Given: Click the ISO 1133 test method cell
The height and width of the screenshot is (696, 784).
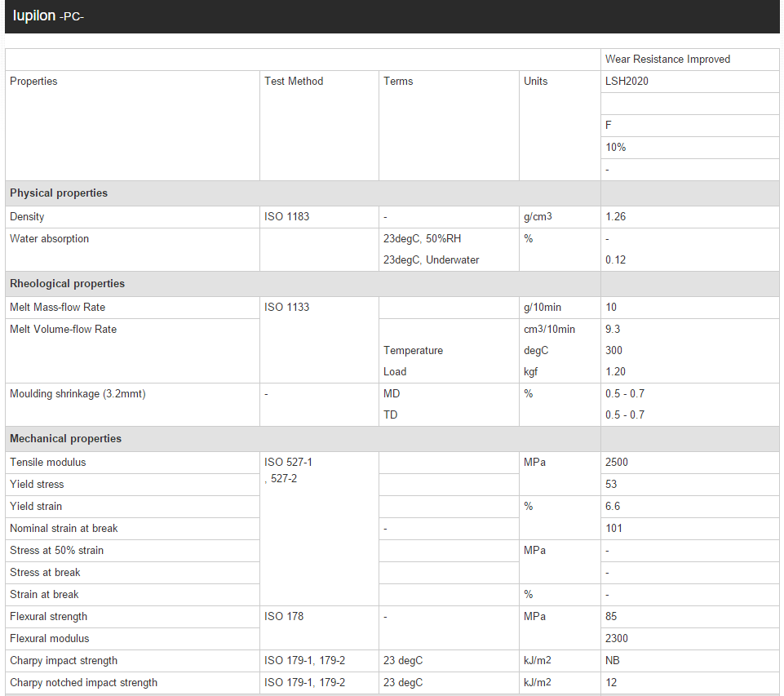Looking at the screenshot, I should click(286, 308).
